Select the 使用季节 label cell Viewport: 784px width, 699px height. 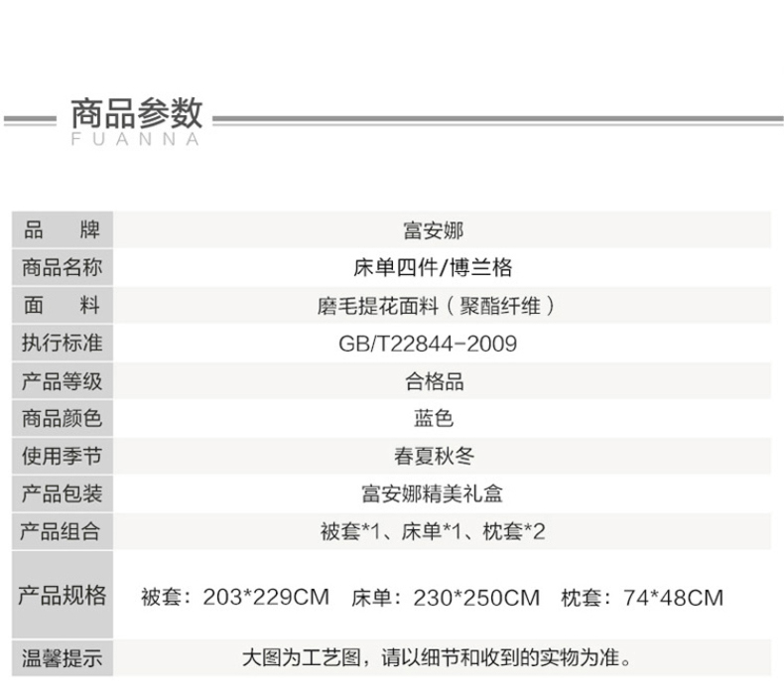click(x=63, y=457)
